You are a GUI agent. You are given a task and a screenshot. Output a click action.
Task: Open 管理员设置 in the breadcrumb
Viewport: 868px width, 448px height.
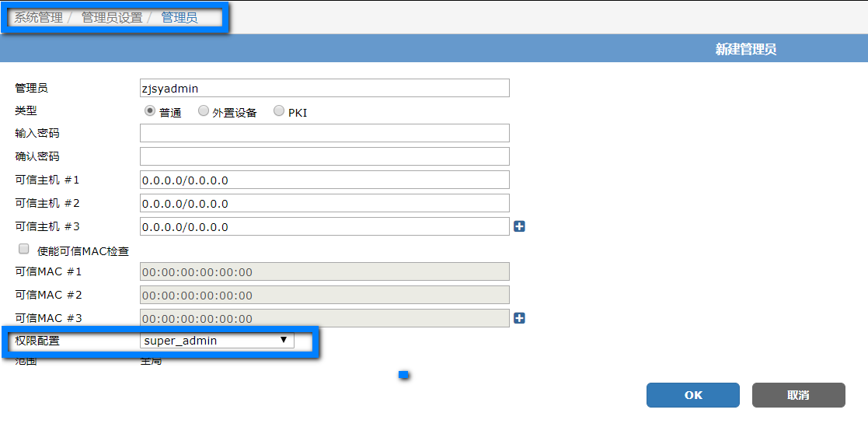(112, 17)
